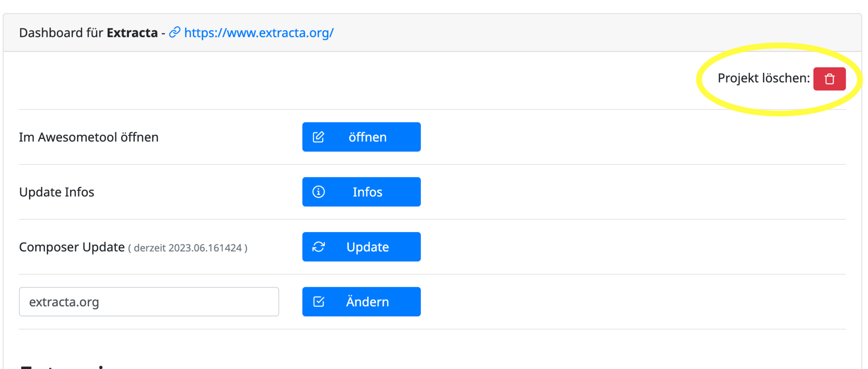Click the info circle icon
The height and width of the screenshot is (369, 868).
coord(319,192)
